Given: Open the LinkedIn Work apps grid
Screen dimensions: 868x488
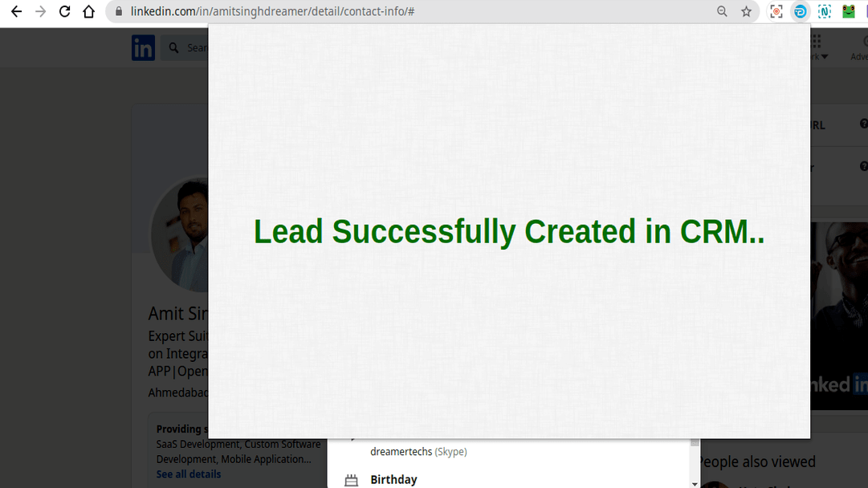Looking at the screenshot, I should point(817,42).
